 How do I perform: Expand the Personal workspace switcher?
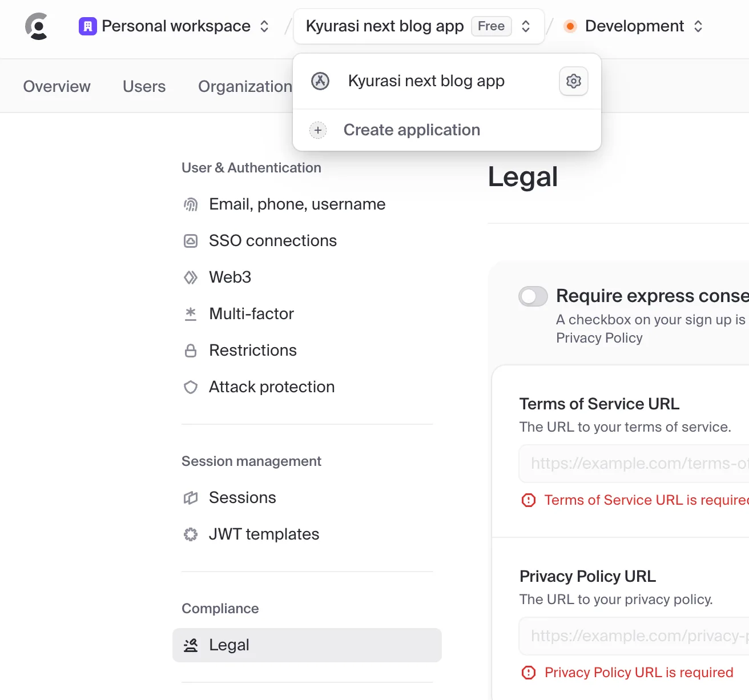174,26
